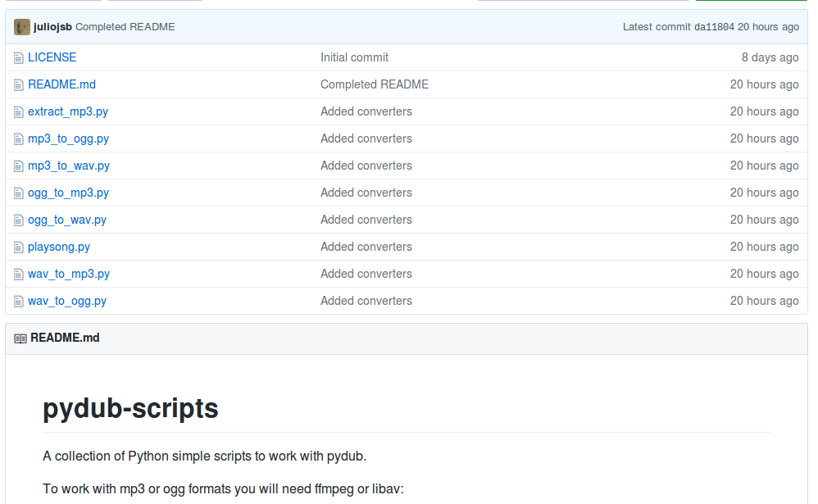Open the ogg_to_wav.py script
This screenshot has height=504, width=818.
pyautogui.click(x=67, y=220)
